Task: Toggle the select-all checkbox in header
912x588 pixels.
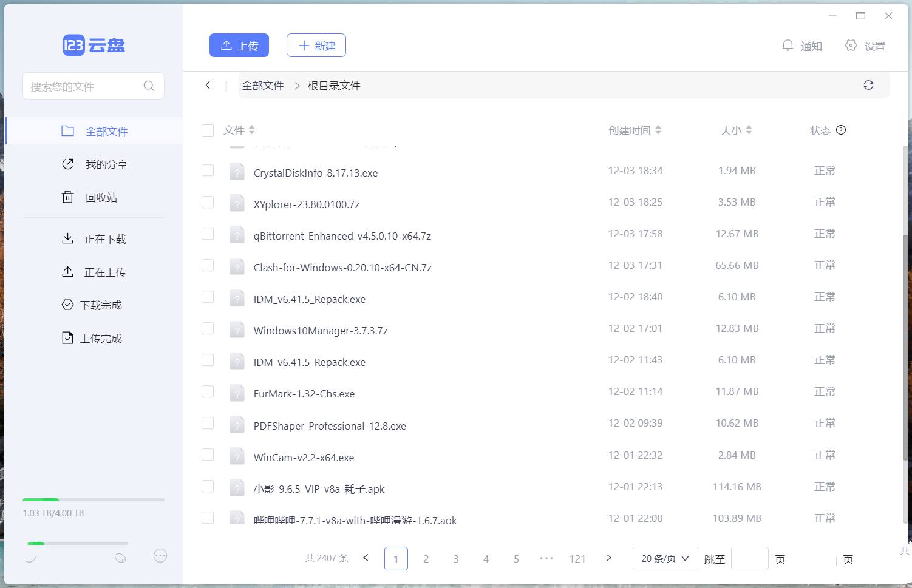Action: (208, 130)
